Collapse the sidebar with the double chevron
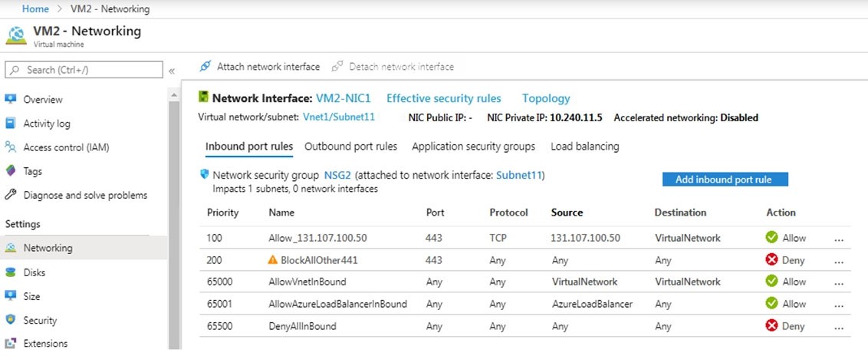Viewport: 868px width, 356px height. click(x=173, y=71)
